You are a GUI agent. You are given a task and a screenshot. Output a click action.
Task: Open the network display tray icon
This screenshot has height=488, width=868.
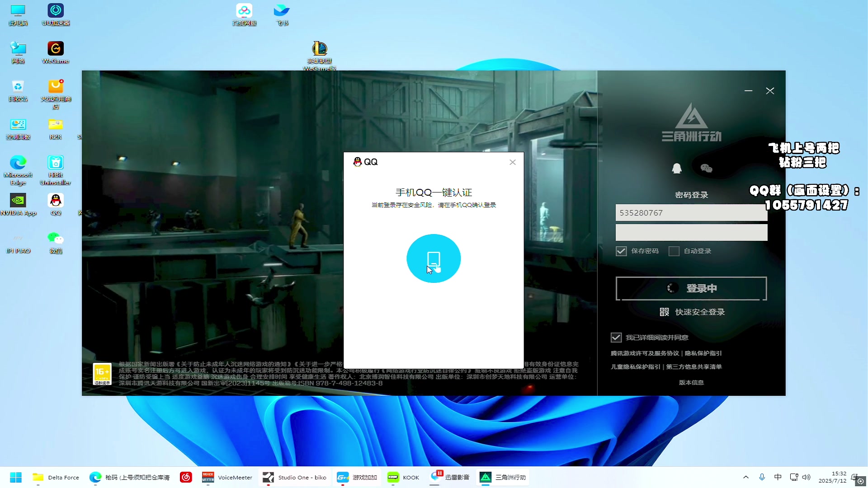coord(793,477)
